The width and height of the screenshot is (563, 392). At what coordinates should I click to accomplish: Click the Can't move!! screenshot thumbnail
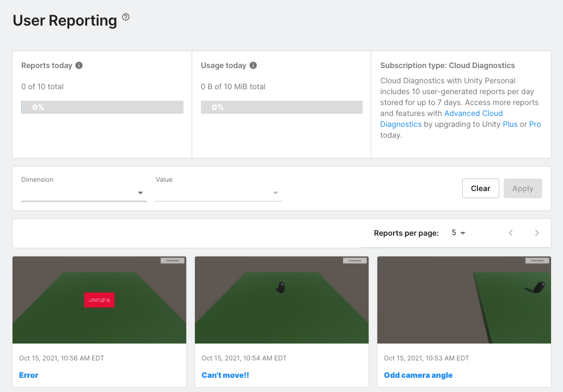281,300
